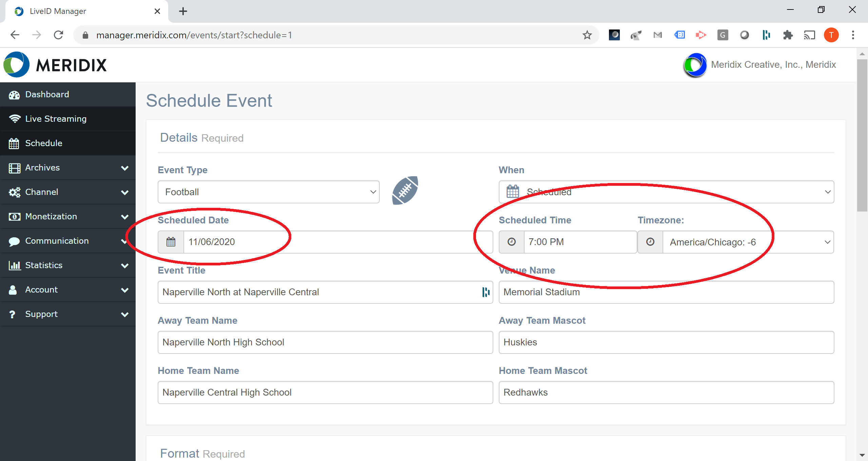The height and width of the screenshot is (461, 868).
Task: Click the Meridix logo in header
Action: point(55,65)
